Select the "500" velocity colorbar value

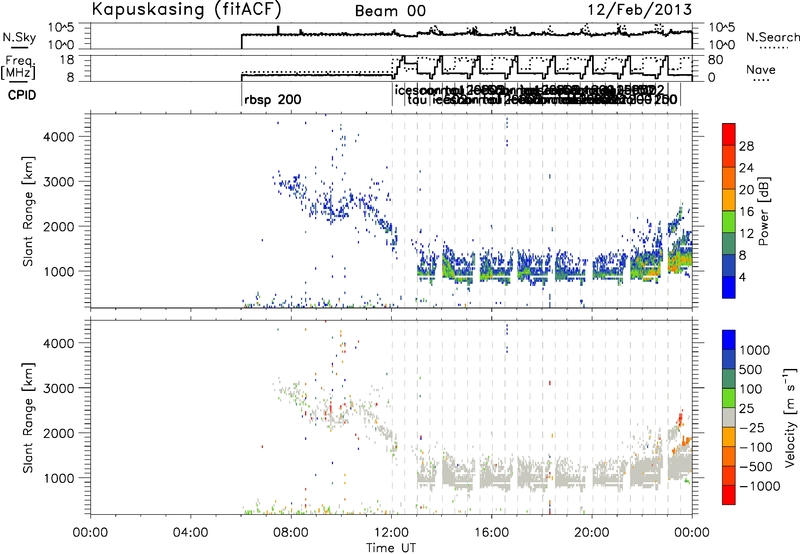pyautogui.click(x=751, y=370)
